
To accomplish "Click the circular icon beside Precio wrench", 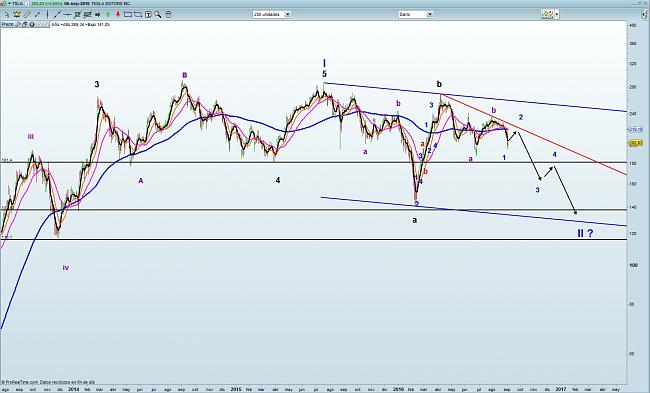I will [x=32, y=24].
